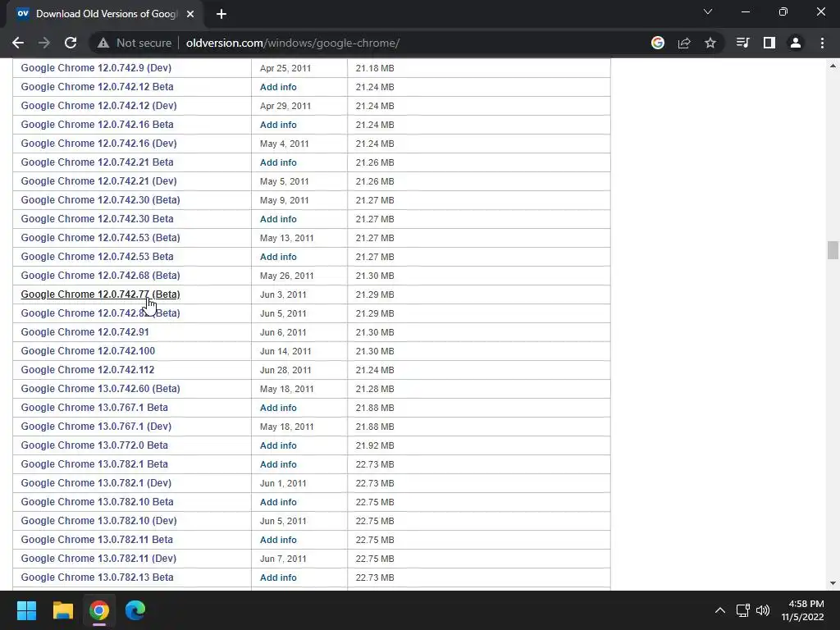Click Add info for 12.0.742.30 Beta
This screenshot has height=630, width=840.
(278, 219)
